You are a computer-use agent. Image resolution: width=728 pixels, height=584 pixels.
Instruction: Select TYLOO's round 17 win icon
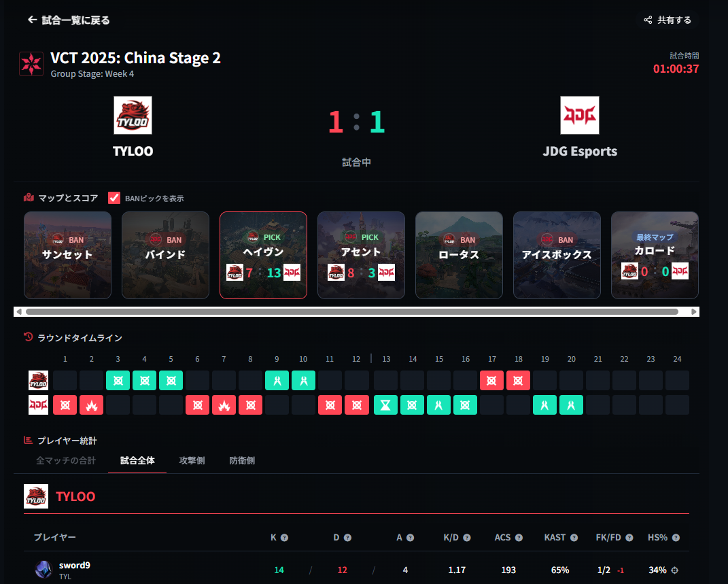491,381
